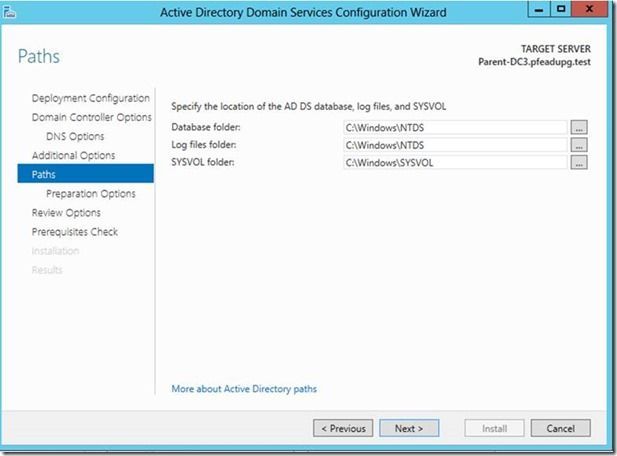The image size is (617, 456).
Task: Click the Paths page heading
Action: click(x=39, y=56)
